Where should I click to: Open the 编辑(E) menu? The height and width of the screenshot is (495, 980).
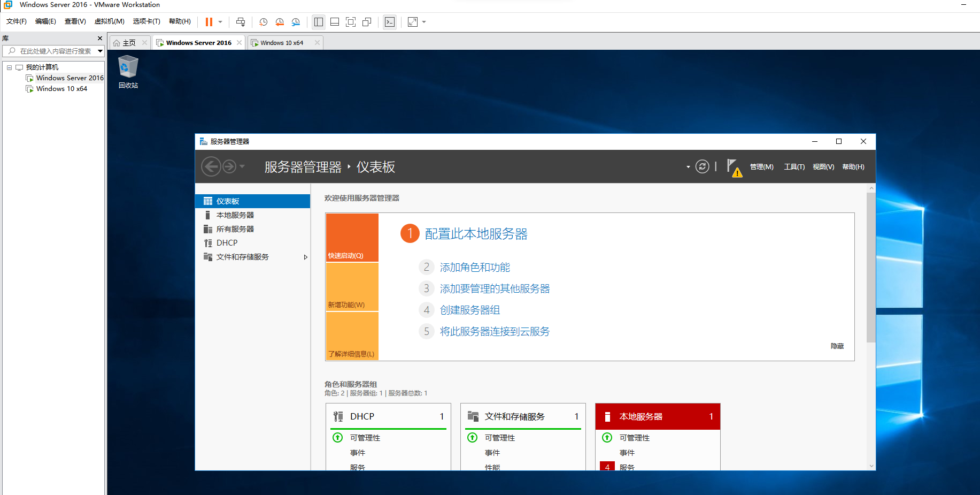coord(45,21)
